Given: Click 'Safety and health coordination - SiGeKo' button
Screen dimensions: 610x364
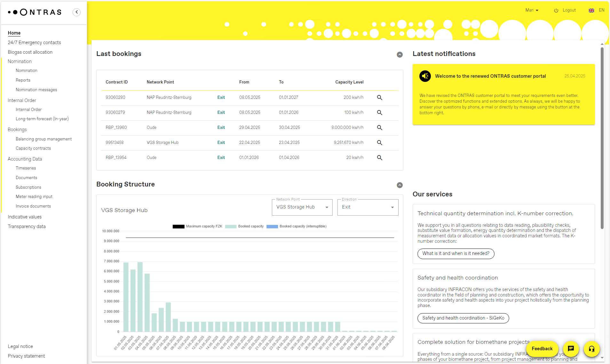Looking at the screenshot, I should [x=463, y=318].
